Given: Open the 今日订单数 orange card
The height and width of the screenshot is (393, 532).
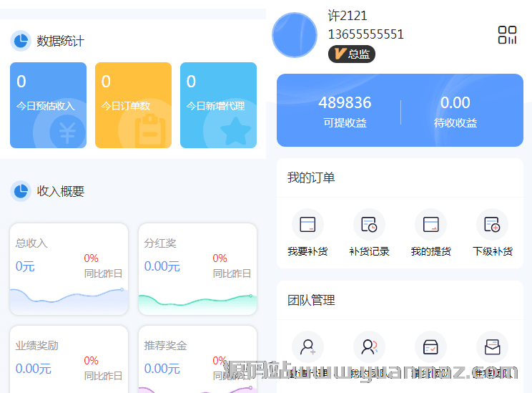Looking at the screenshot, I should click(133, 105).
